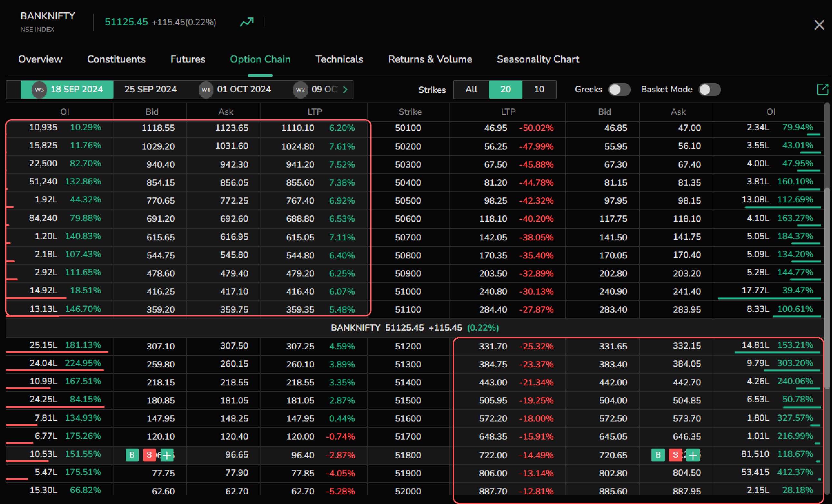Screen dimensions: 832x504
Task: Select the 25 SEP 2024 expiry
Action: [x=151, y=89]
